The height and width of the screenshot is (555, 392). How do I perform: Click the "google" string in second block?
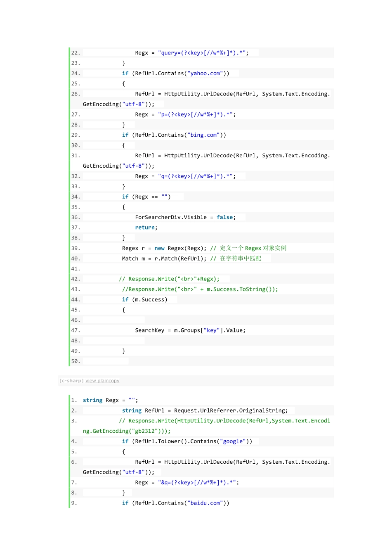[x=233, y=441]
